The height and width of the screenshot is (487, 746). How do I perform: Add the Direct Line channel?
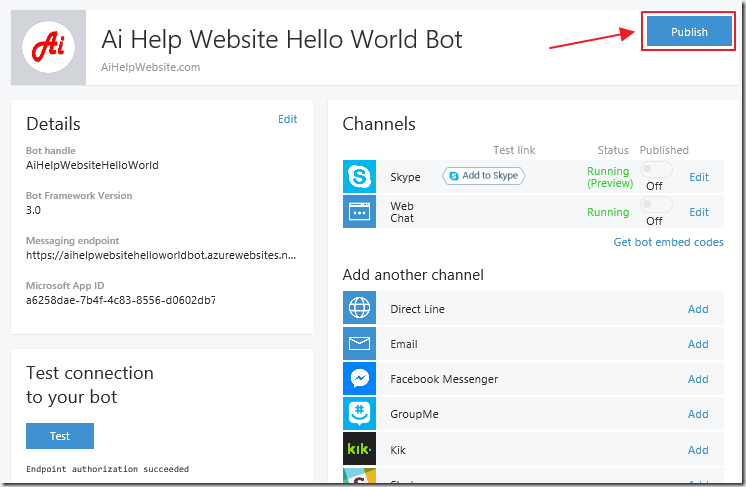[698, 309]
